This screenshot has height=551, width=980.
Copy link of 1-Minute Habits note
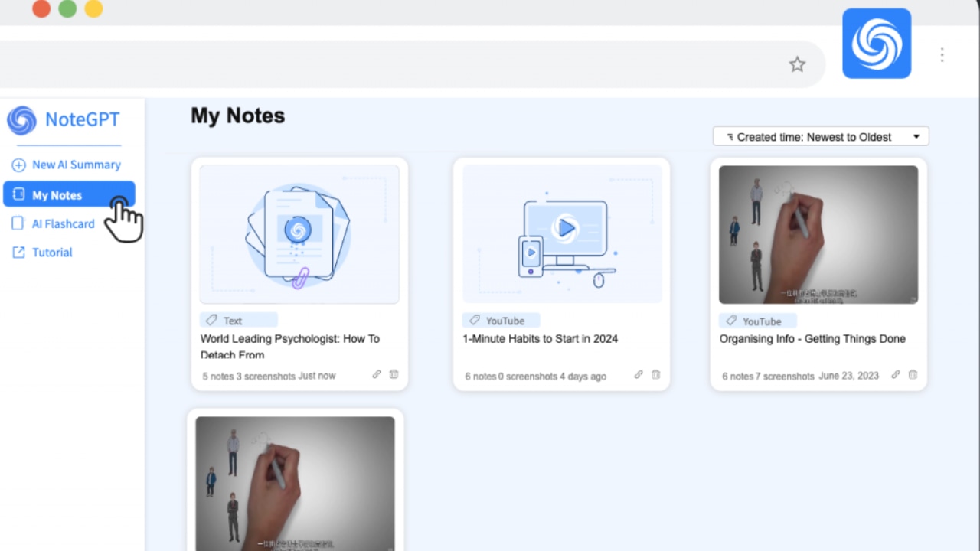pyautogui.click(x=639, y=375)
